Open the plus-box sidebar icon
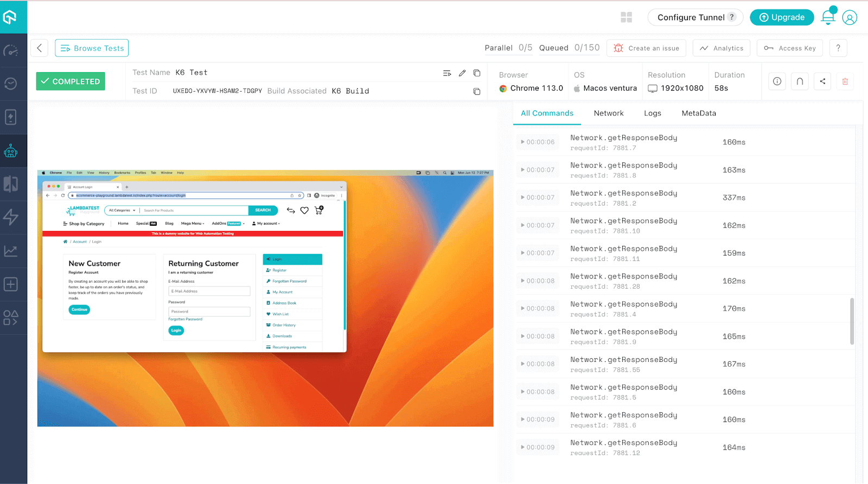Viewport: 868px width, 484px height. (x=11, y=284)
